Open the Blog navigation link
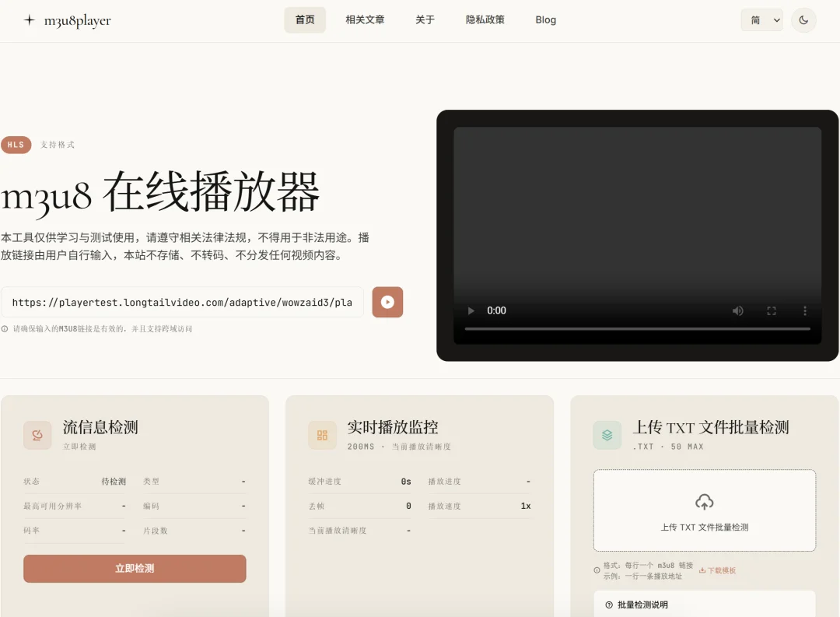The height and width of the screenshot is (617, 840). click(x=545, y=19)
